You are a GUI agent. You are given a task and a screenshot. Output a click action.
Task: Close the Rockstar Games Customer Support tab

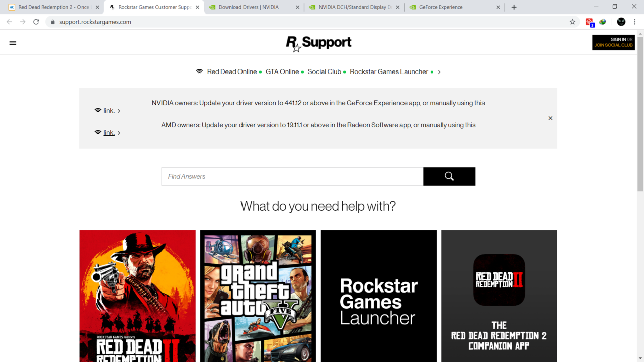pyautogui.click(x=197, y=7)
